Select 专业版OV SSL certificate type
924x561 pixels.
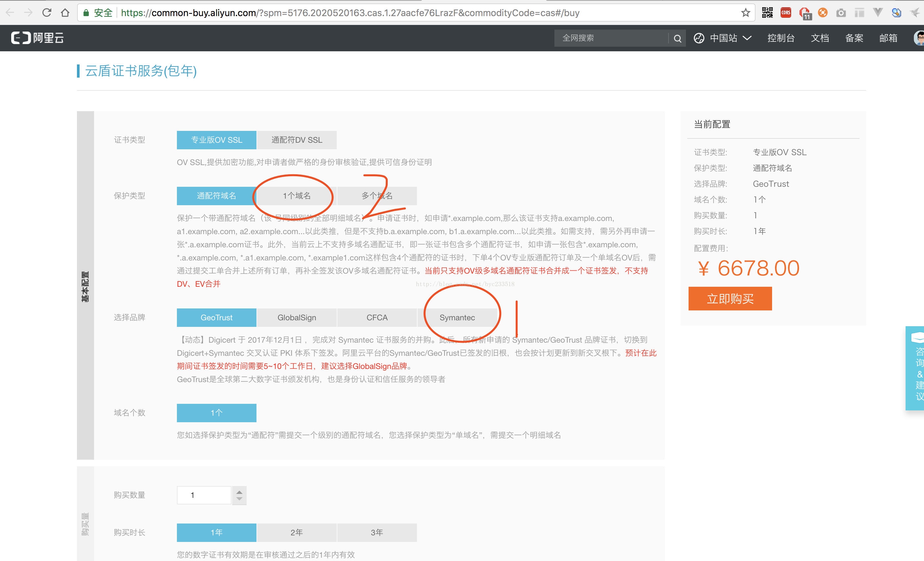tap(217, 140)
